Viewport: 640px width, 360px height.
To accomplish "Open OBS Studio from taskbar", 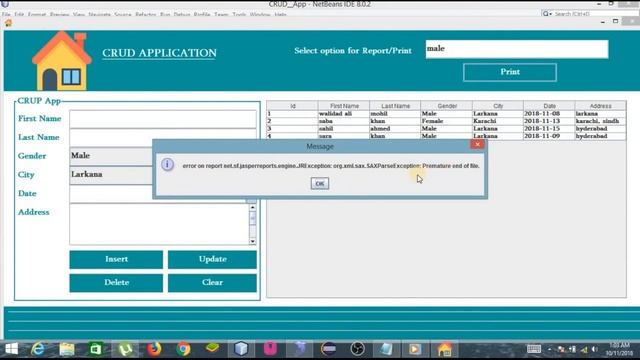I will click(x=357, y=349).
